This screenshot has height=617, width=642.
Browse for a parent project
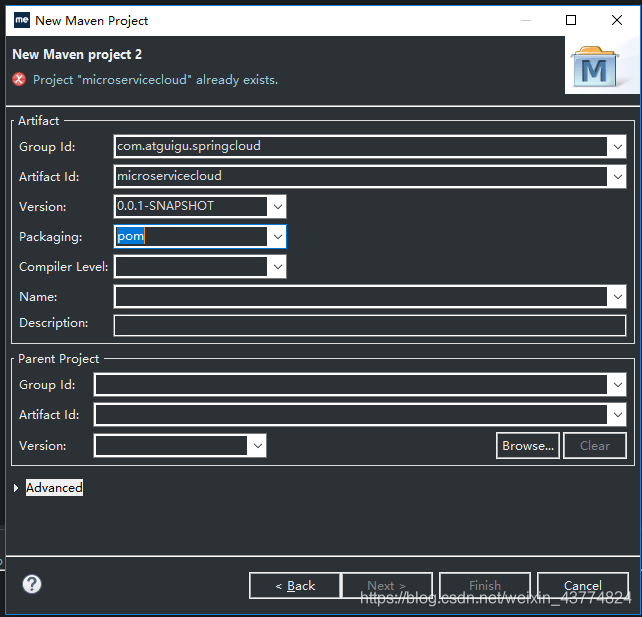[x=528, y=445]
